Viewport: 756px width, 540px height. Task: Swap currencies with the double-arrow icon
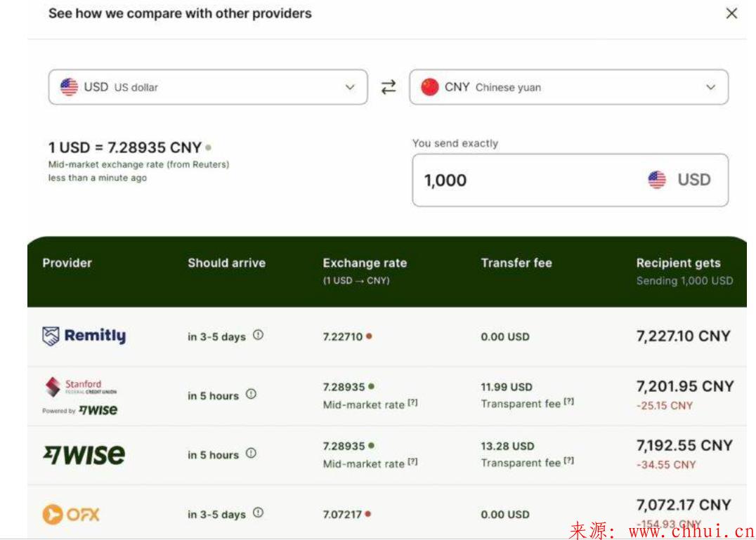point(388,87)
